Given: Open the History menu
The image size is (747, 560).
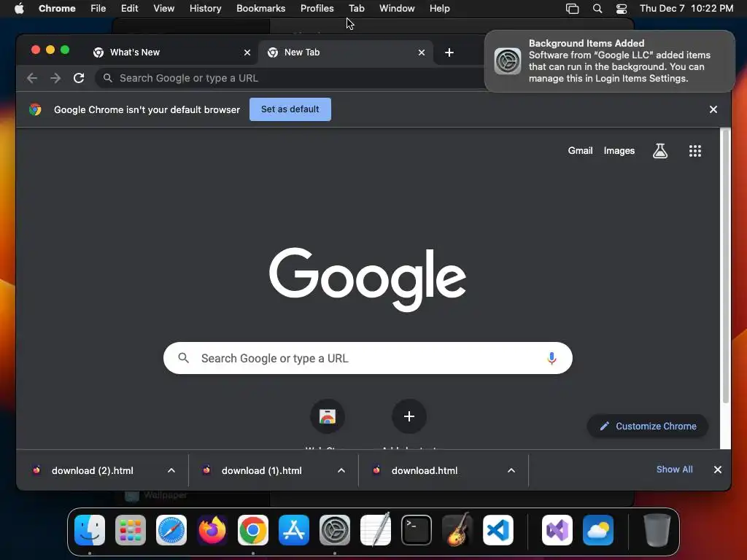Looking at the screenshot, I should pos(205,9).
